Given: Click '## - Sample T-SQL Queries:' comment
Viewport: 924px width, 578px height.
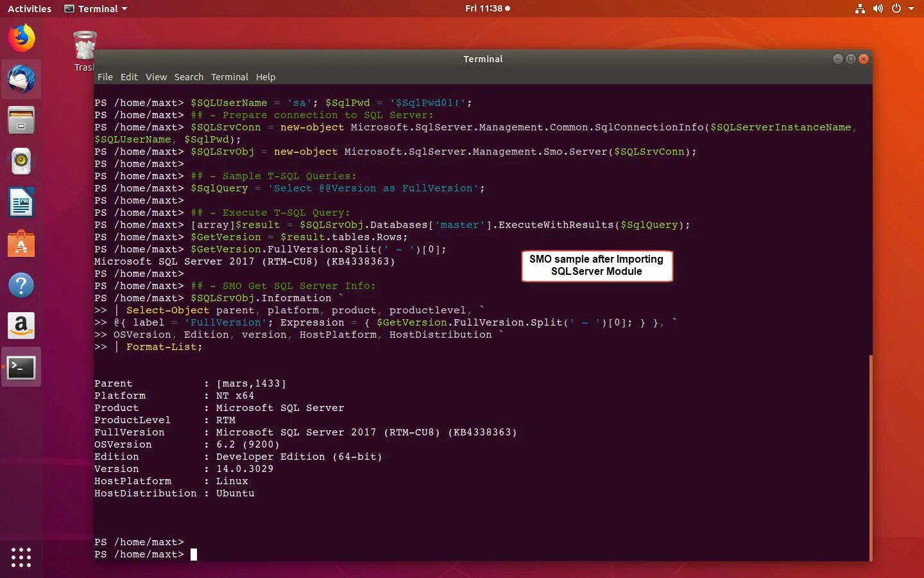Looking at the screenshot, I should 273,176.
